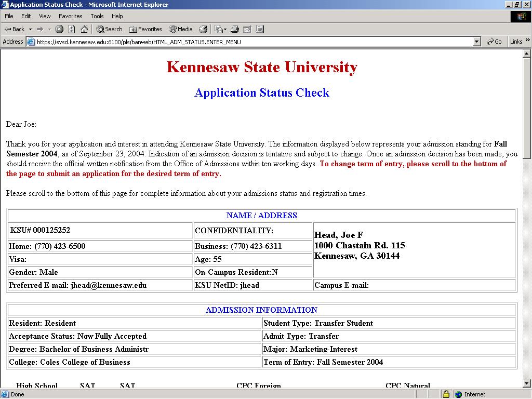Go to Home page icon
The image size is (532, 399).
(x=84, y=29)
